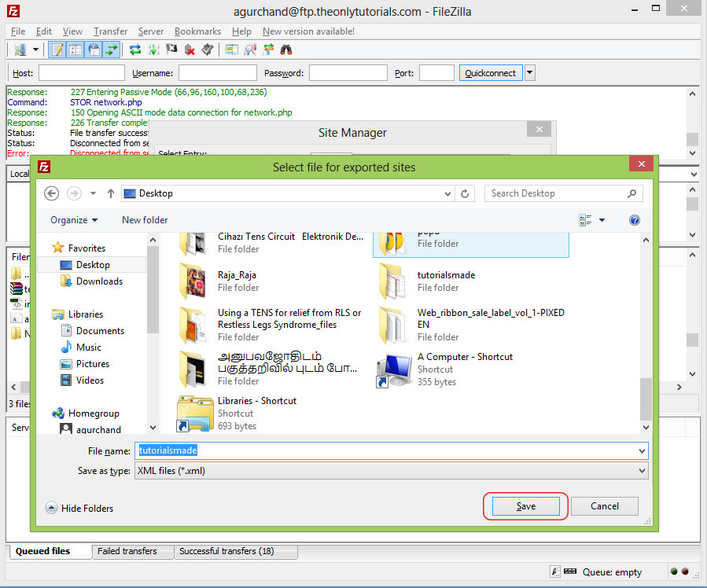Toggle the message log display
Viewport: 707px width, 588px height.
[57, 49]
